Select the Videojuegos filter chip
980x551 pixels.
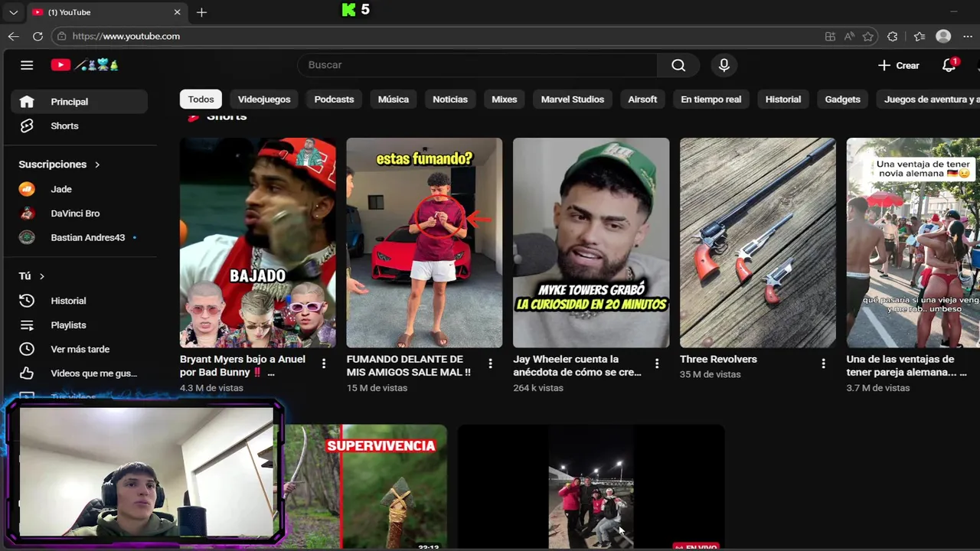click(x=264, y=99)
